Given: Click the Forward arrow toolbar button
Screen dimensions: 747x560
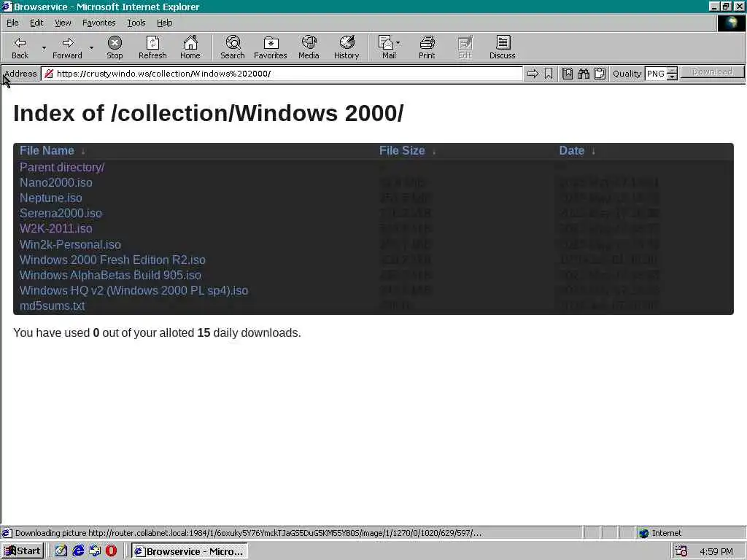Looking at the screenshot, I should (67, 47).
